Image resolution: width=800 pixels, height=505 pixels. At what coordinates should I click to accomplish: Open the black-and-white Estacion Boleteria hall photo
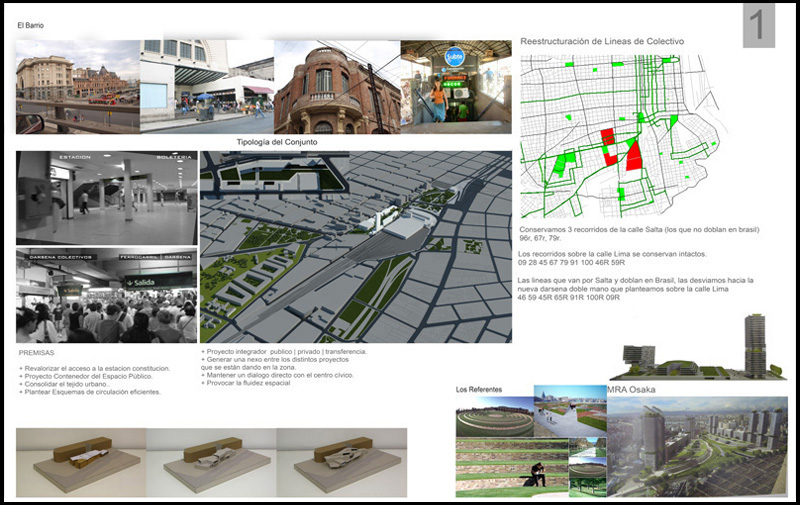coord(107,198)
